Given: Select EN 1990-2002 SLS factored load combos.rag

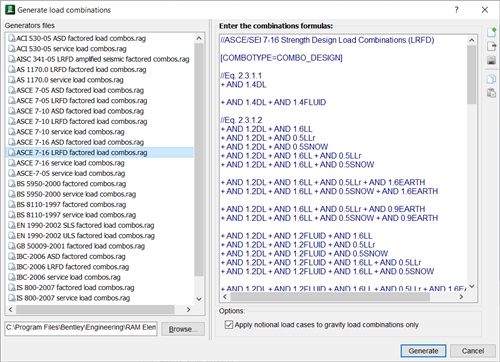Looking at the screenshot, I should point(85,225).
